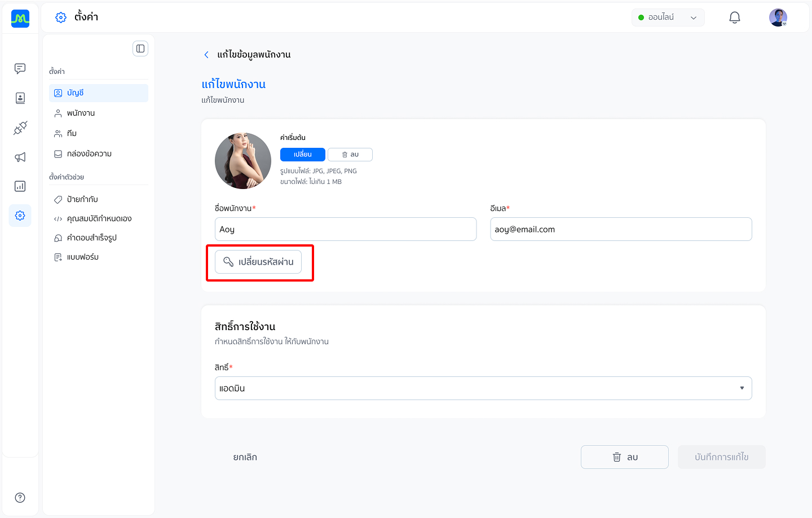Open the help question mark icon
812x518 pixels.
[20, 497]
